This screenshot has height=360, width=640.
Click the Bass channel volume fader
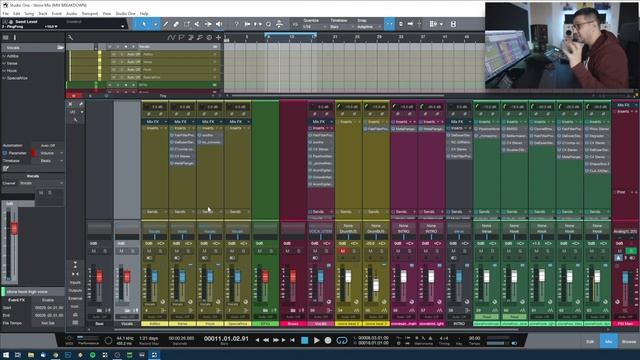[x=99, y=276]
